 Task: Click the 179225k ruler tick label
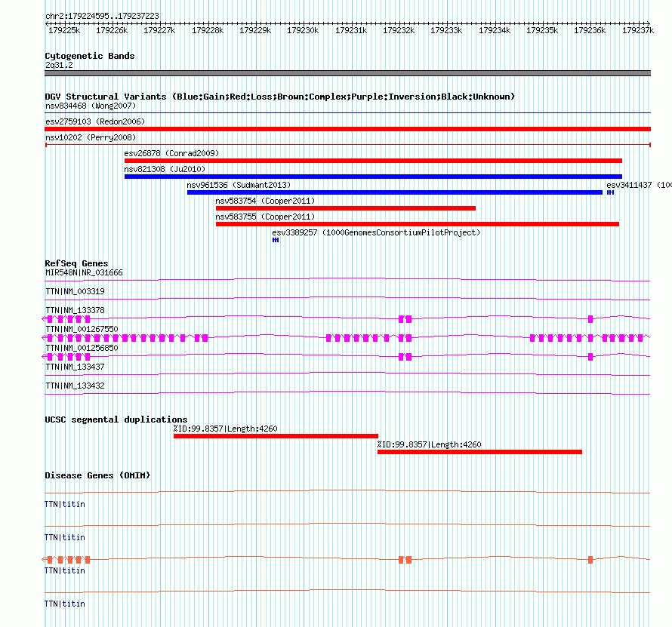point(64,30)
